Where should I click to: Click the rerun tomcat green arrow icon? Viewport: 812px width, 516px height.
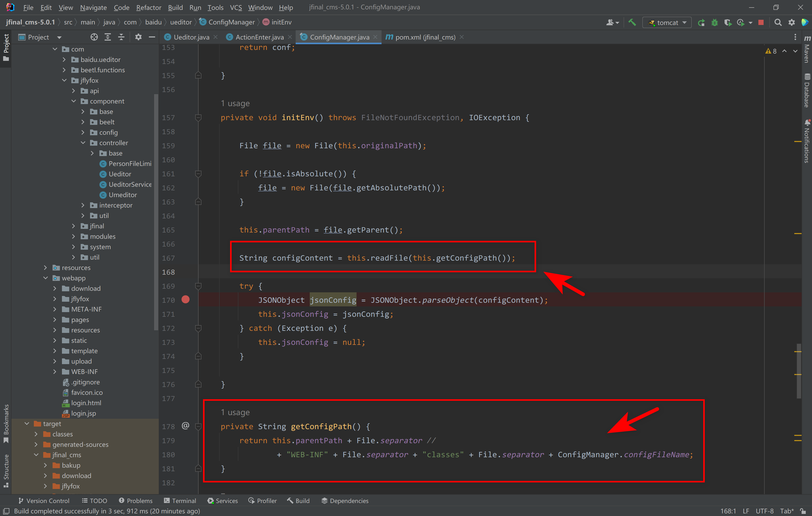[x=701, y=22]
